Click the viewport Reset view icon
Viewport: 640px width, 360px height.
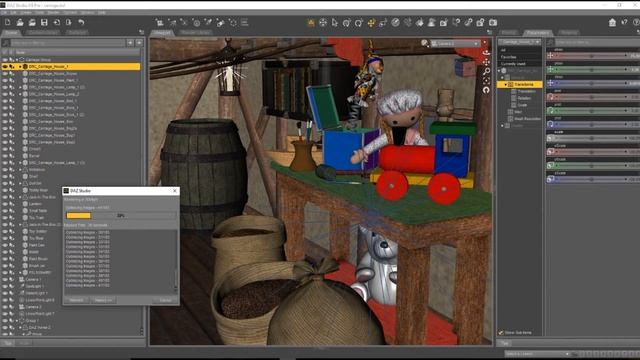[486, 90]
